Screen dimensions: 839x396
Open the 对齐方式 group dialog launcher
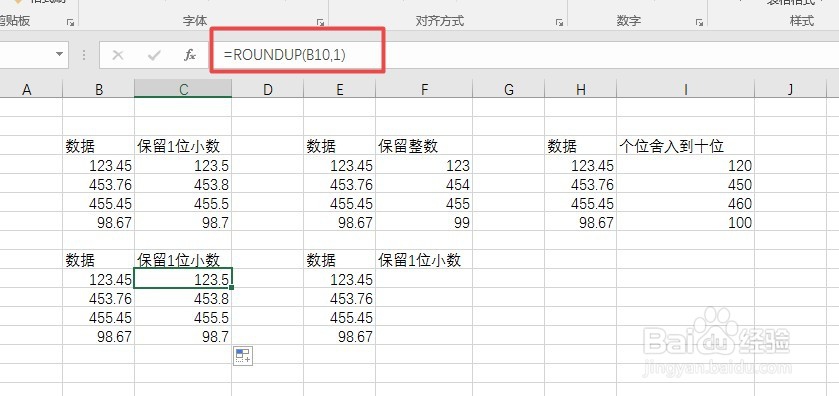click(x=559, y=22)
